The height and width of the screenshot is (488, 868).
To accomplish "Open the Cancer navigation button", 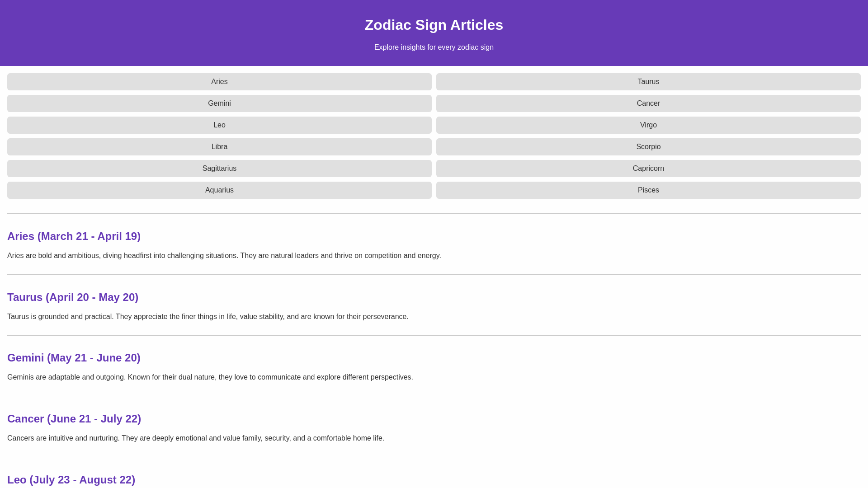I will [648, 103].
